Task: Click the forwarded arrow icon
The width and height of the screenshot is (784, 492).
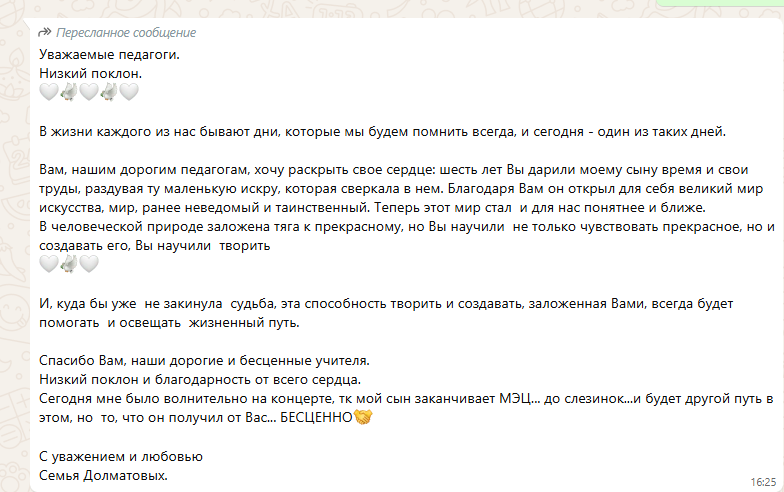Action: [x=44, y=32]
